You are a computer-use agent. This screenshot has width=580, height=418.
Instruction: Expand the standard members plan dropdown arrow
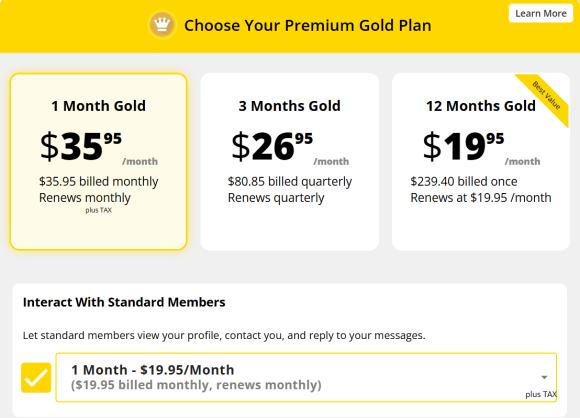pyautogui.click(x=544, y=377)
